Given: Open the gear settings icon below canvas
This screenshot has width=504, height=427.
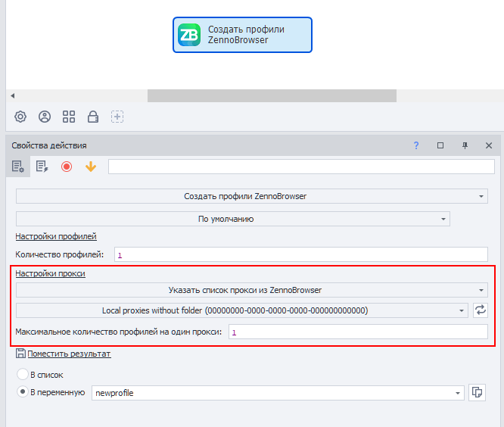Looking at the screenshot, I should click(20, 117).
